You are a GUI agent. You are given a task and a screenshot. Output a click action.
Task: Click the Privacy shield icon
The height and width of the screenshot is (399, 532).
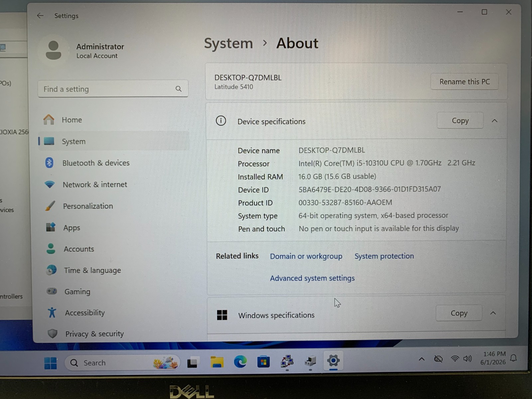53,333
